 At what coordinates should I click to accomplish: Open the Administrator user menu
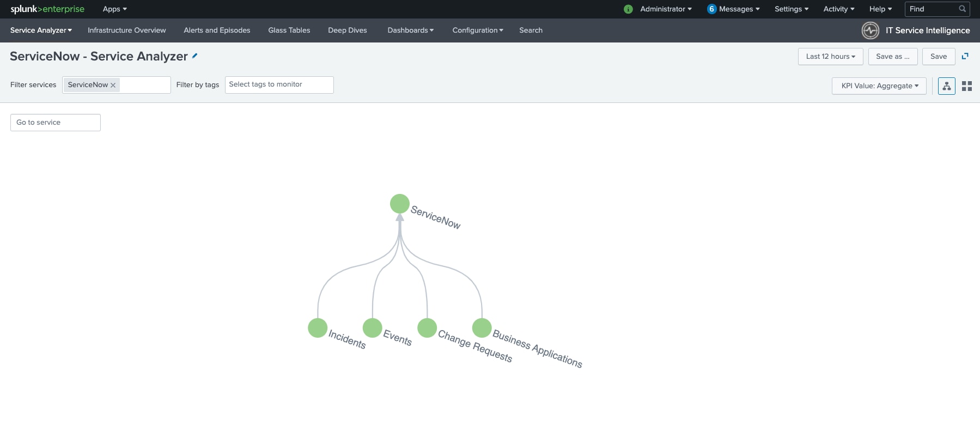pyautogui.click(x=666, y=9)
